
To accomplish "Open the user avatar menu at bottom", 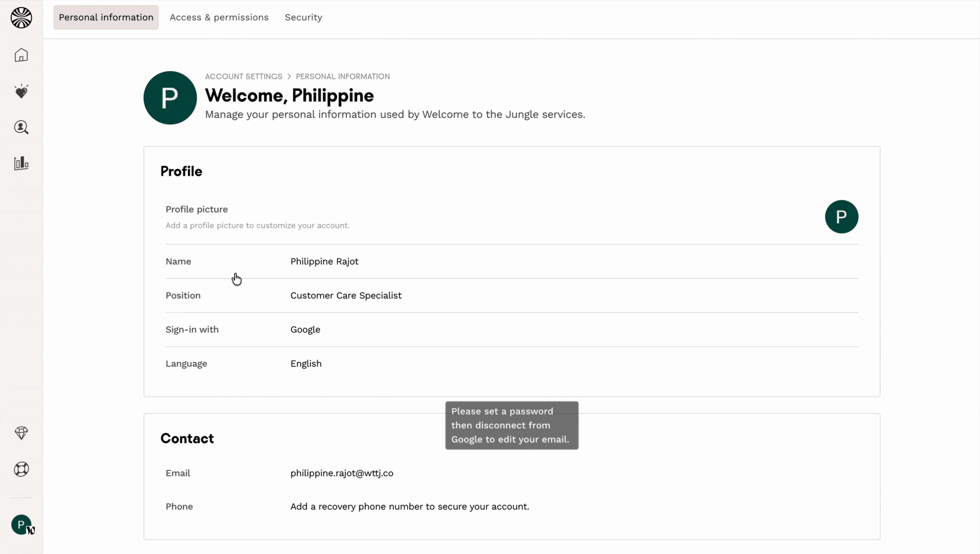I will (x=21, y=525).
